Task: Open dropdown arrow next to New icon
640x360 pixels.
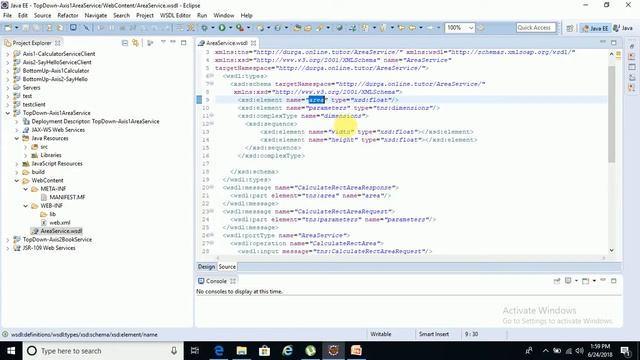Action: pos(16,28)
